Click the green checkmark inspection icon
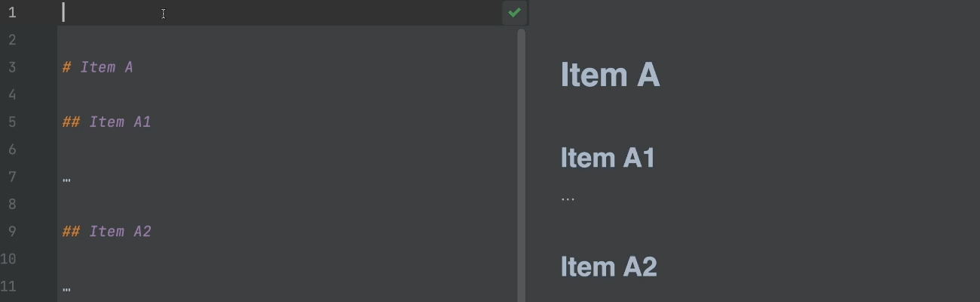980x302 pixels. 514,12
